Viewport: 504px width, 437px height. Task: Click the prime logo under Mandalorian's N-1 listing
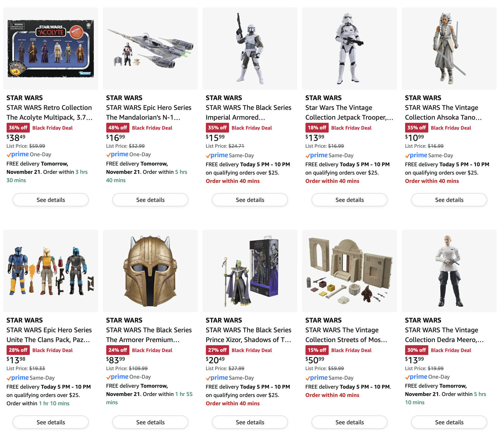tap(117, 154)
